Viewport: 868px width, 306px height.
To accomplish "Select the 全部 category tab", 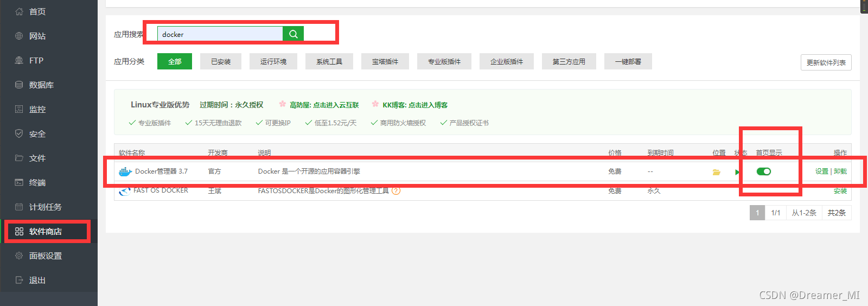I will tap(175, 61).
